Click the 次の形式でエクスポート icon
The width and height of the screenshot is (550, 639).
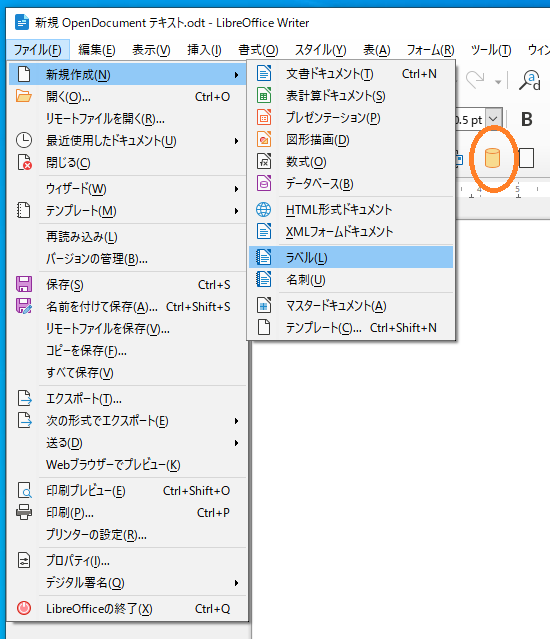pyautogui.click(x=24, y=421)
